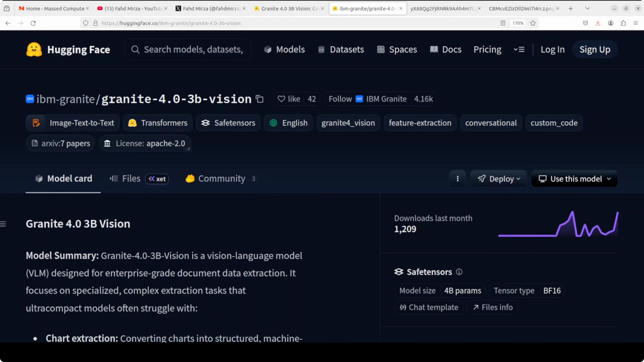Open the Firefox downloads icon

pos(598,23)
